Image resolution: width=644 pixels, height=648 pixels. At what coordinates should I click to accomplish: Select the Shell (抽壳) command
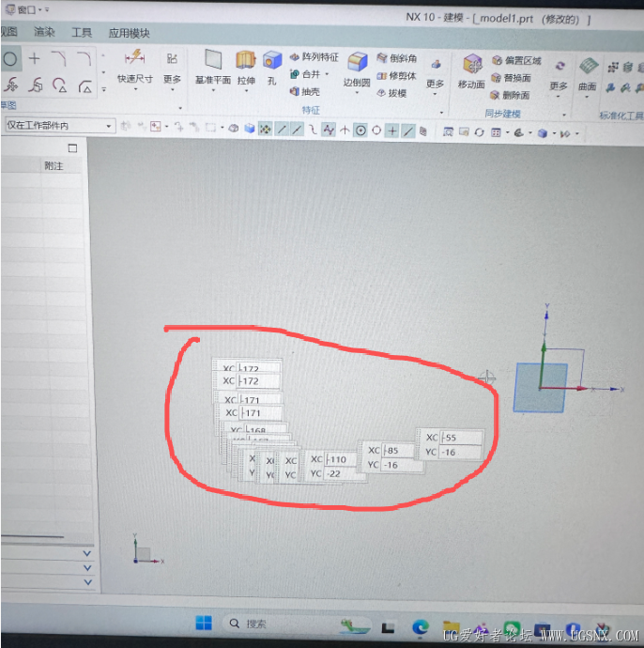click(x=305, y=92)
